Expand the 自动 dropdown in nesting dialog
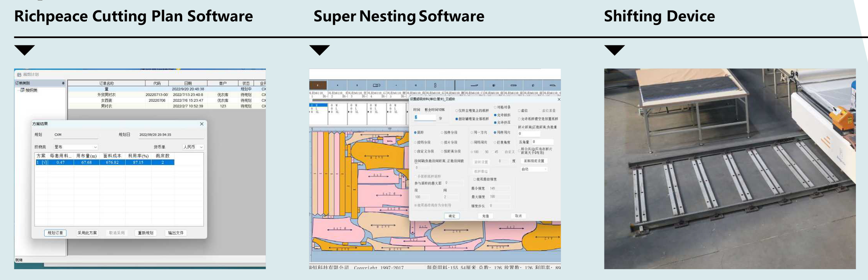This screenshot has height=280, width=868. click(533, 169)
